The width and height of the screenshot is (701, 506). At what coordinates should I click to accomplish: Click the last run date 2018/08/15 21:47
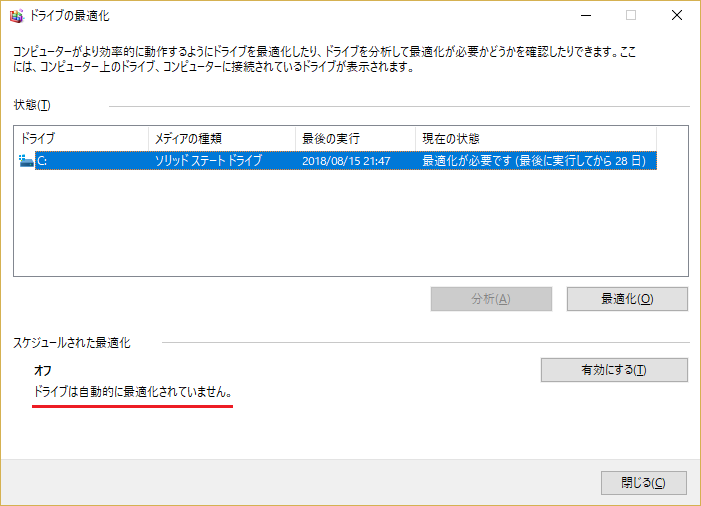pos(346,160)
